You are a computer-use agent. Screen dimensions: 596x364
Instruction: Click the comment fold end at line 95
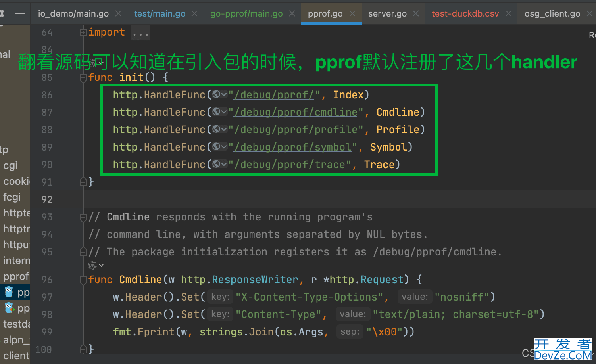[83, 252]
